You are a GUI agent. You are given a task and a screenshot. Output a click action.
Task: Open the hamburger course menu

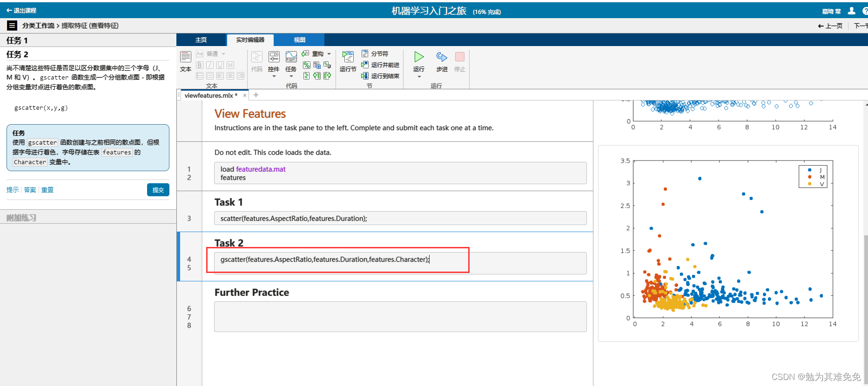pyautogui.click(x=12, y=26)
